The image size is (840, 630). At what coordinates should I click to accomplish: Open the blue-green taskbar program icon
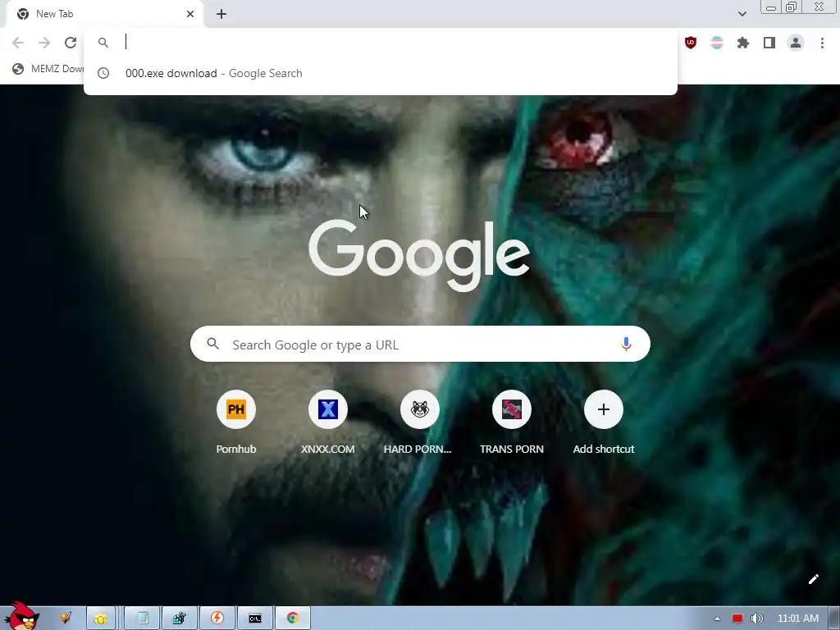(x=180, y=619)
